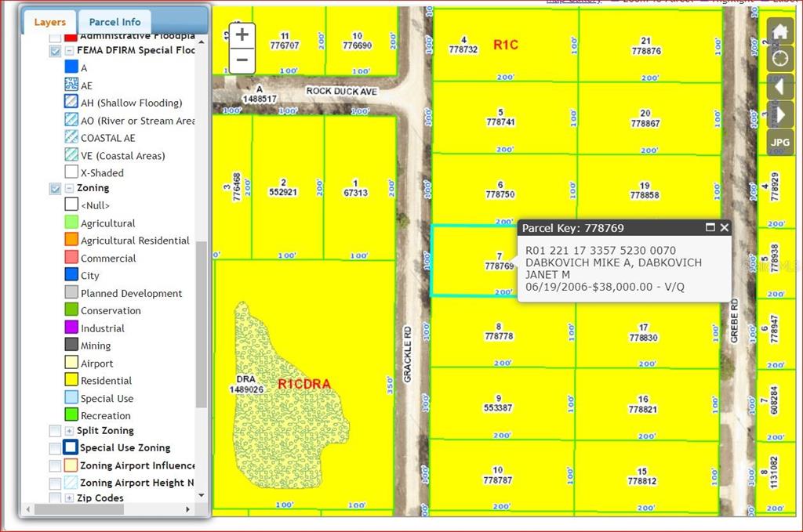Select the Layers tab
The image size is (803, 532).
[x=49, y=22]
